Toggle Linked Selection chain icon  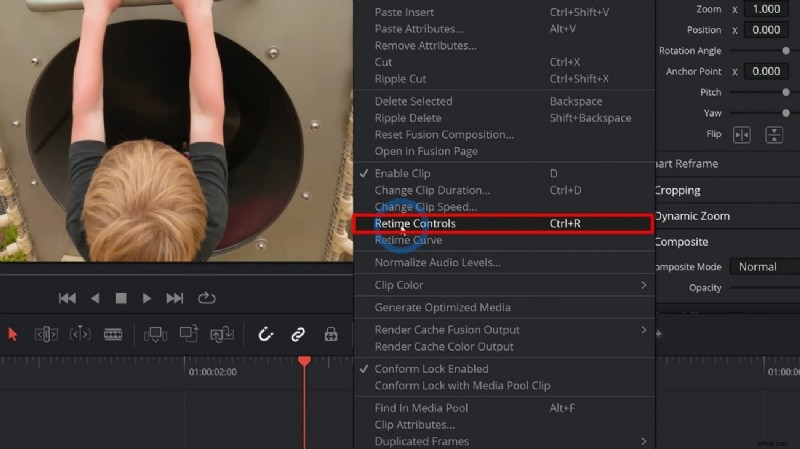(x=298, y=335)
